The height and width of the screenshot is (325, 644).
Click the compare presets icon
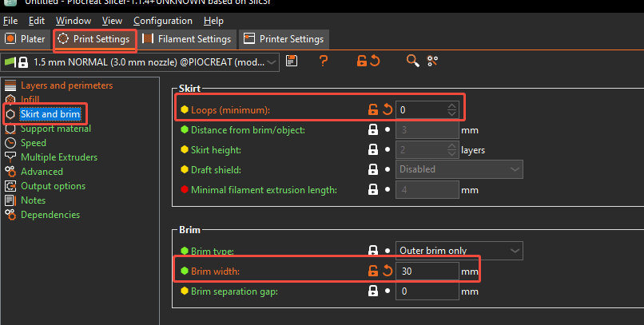[x=433, y=61]
